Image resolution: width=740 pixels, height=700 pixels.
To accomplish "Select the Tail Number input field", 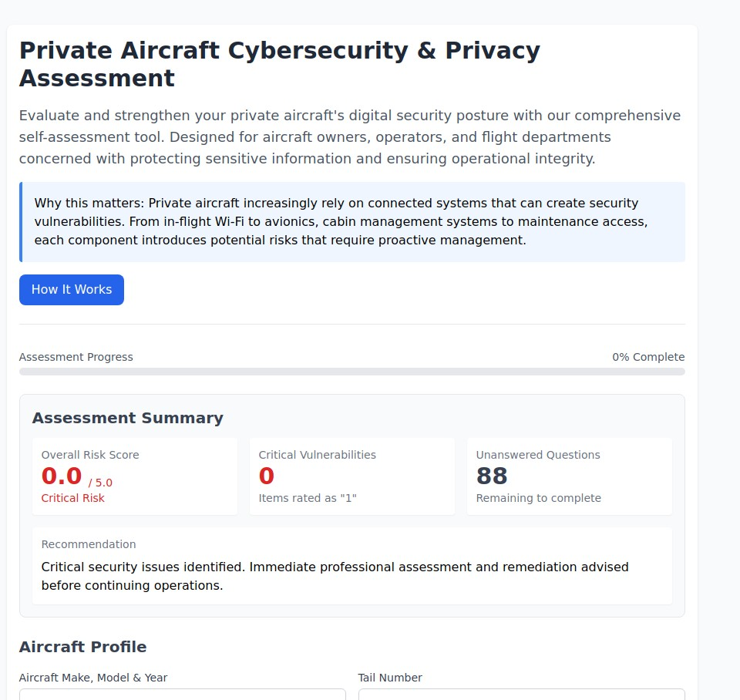I will coord(521,695).
